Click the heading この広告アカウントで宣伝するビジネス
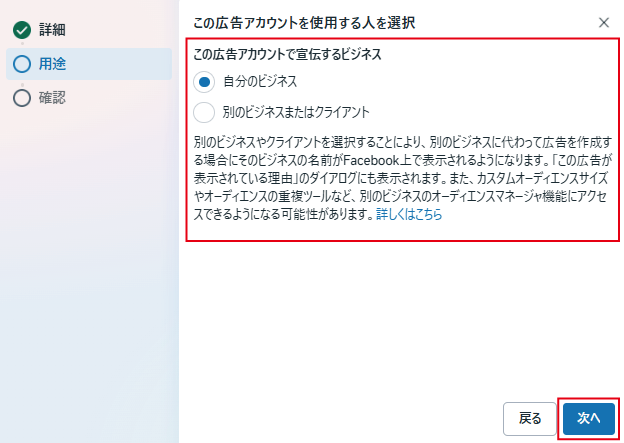624x443 pixels. pyautogui.click(x=287, y=54)
